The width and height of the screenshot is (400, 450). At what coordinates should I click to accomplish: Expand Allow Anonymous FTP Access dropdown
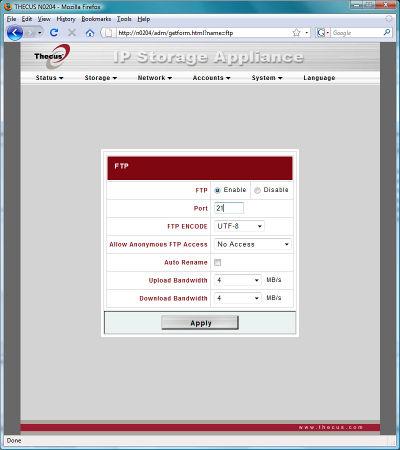[253, 244]
